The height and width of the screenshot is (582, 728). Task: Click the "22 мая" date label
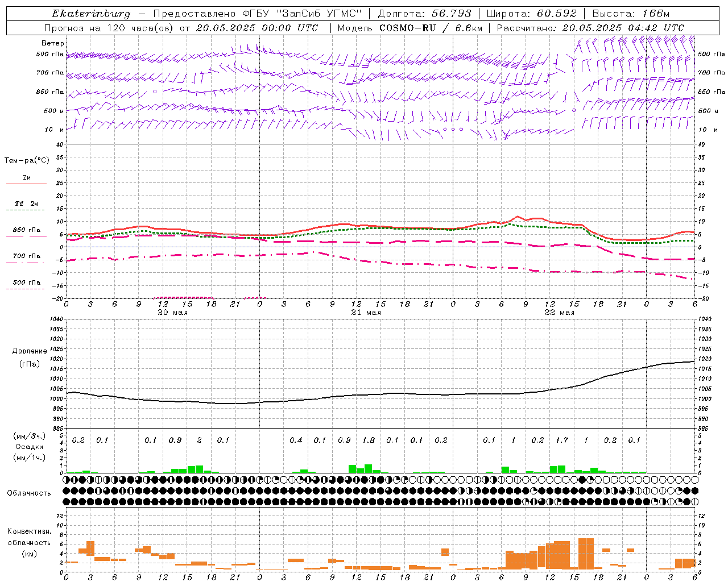click(x=560, y=313)
